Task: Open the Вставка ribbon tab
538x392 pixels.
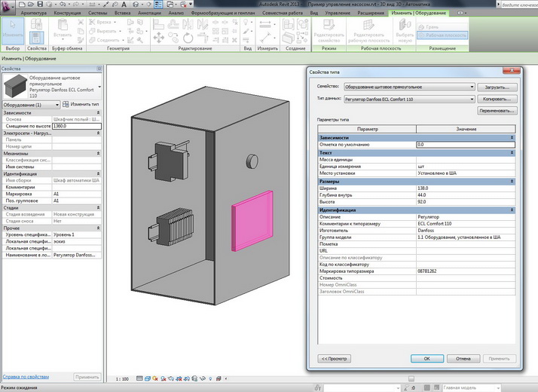Action: pyautogui.click(x=123, y=13)
